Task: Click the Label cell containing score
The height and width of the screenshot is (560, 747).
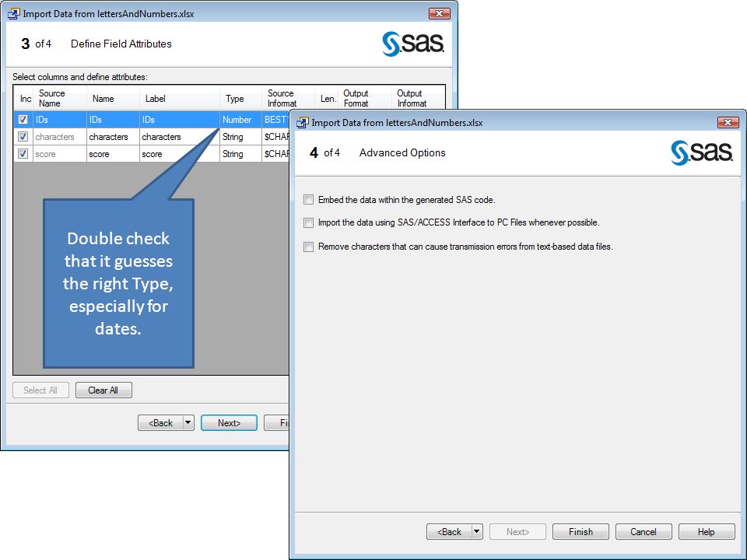Action: (x=180, y=154)
